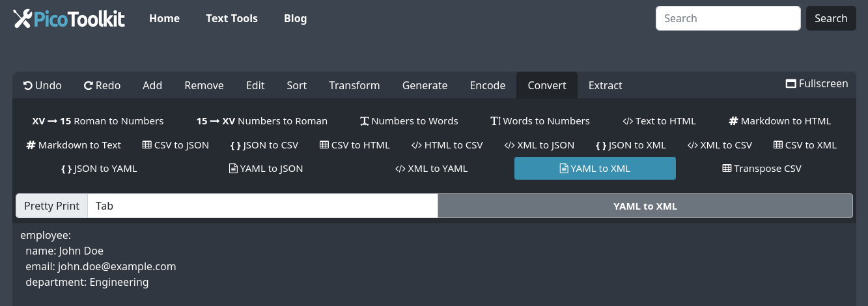This screenshot has height=306, width=868.
Task: Open the Extract tab
Action: [x=605, y=85]
